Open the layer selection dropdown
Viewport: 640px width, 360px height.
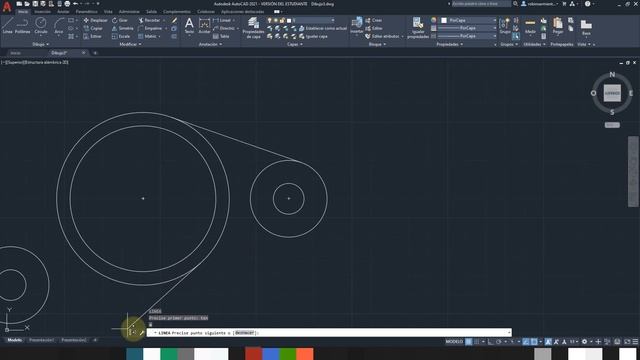click(x=301, y=20)
